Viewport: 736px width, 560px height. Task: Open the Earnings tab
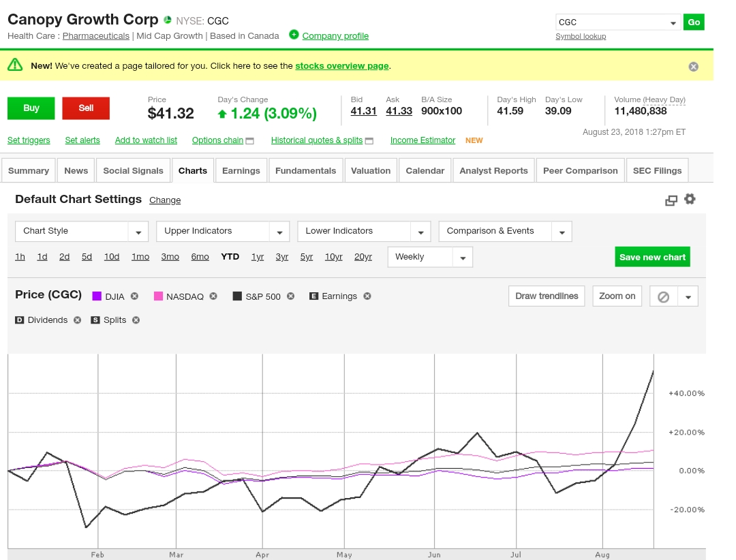point(241,170)
